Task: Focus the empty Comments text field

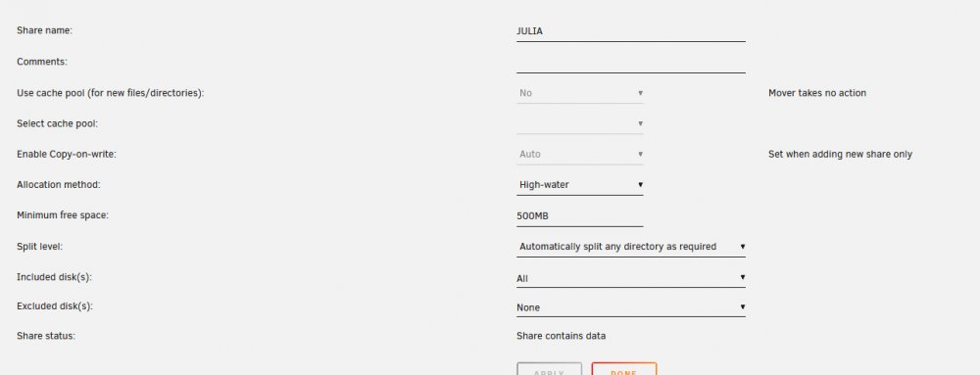Action: coord(630,63)
